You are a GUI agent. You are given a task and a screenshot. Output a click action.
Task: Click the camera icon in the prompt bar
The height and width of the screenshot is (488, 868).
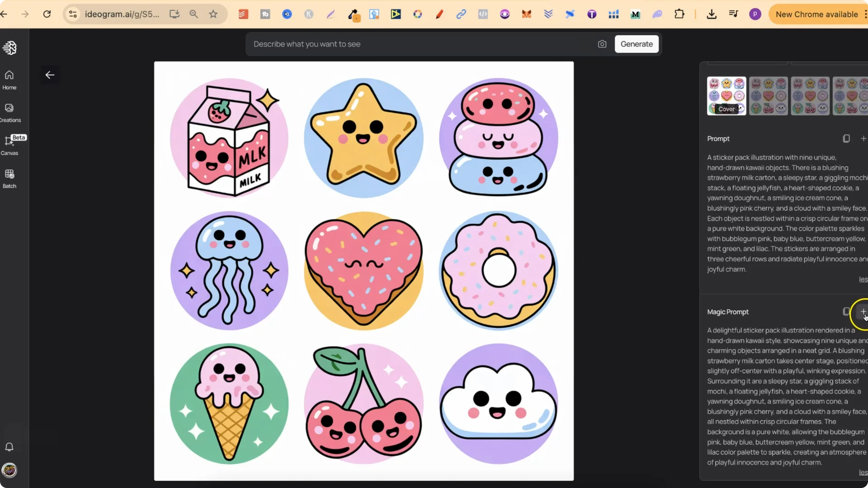tap(602, 44)
